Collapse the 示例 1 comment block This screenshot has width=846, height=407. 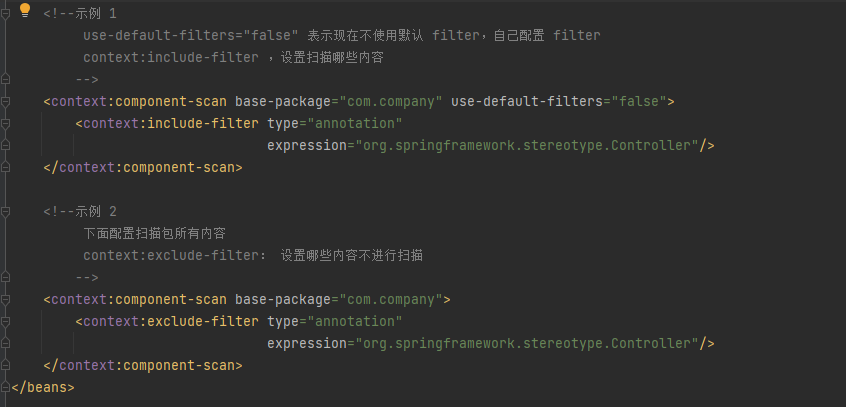click(5, 13)
